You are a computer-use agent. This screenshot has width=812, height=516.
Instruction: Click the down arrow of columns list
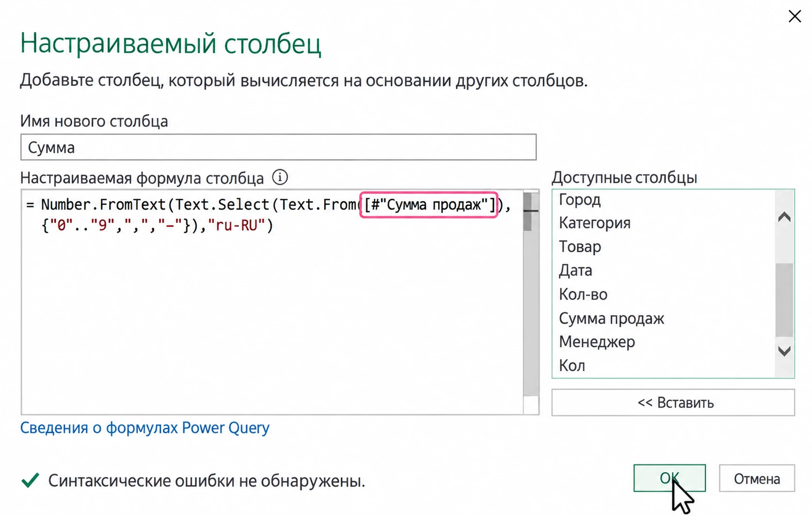(x=784, y=351)
